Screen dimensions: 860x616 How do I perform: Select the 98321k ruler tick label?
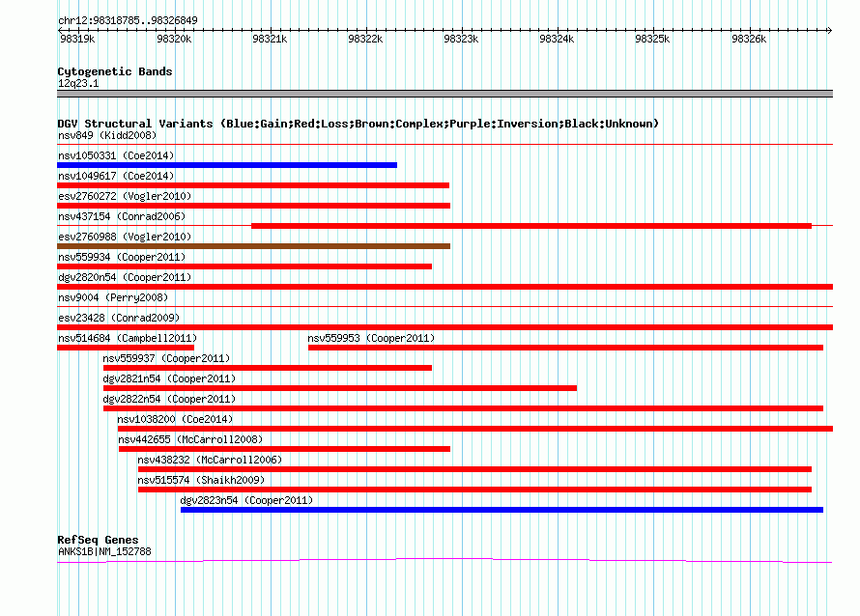click(x=270, y=39)
